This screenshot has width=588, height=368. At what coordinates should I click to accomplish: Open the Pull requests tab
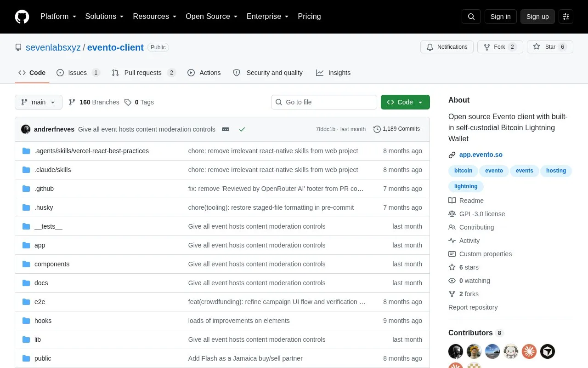click(144, 73)
